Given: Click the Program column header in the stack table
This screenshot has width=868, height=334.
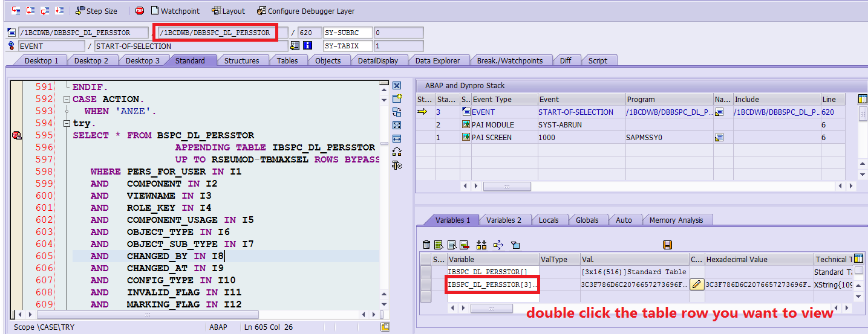Looking at the screenshot, I should pos(669,99).
